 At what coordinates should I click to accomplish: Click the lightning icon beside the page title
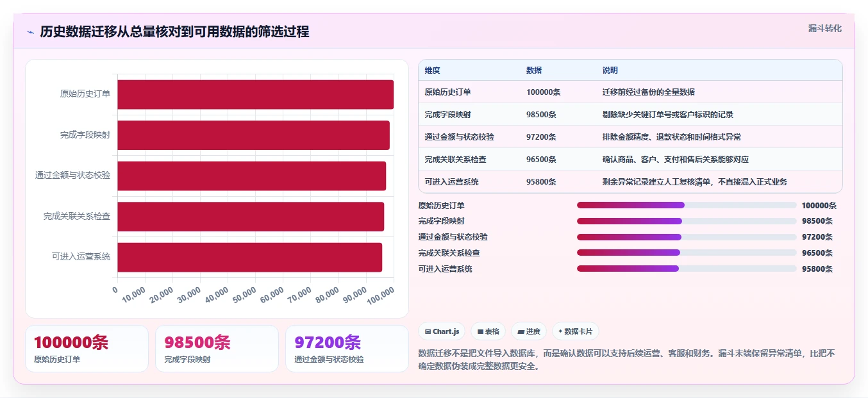(x=30, y=31)
